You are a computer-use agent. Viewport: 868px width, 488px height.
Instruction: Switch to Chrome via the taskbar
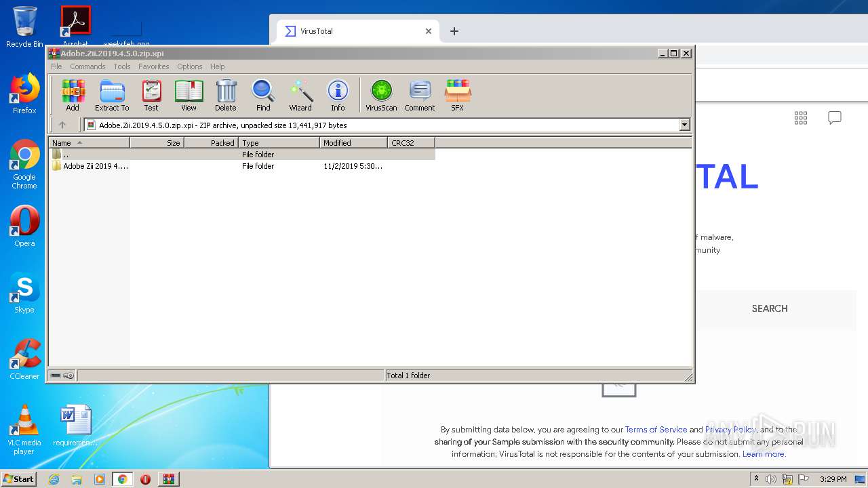point(123,479)
